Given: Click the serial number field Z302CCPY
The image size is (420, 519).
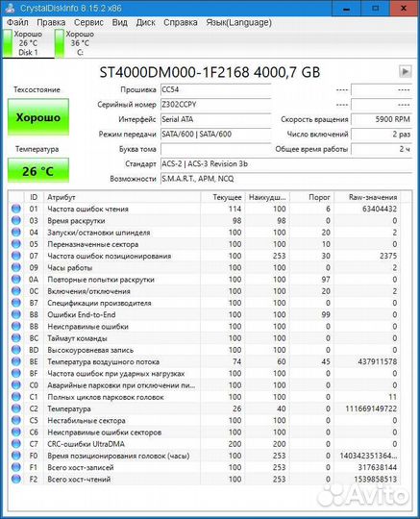Looking at the screenshot, I should [x=216, y=105].
